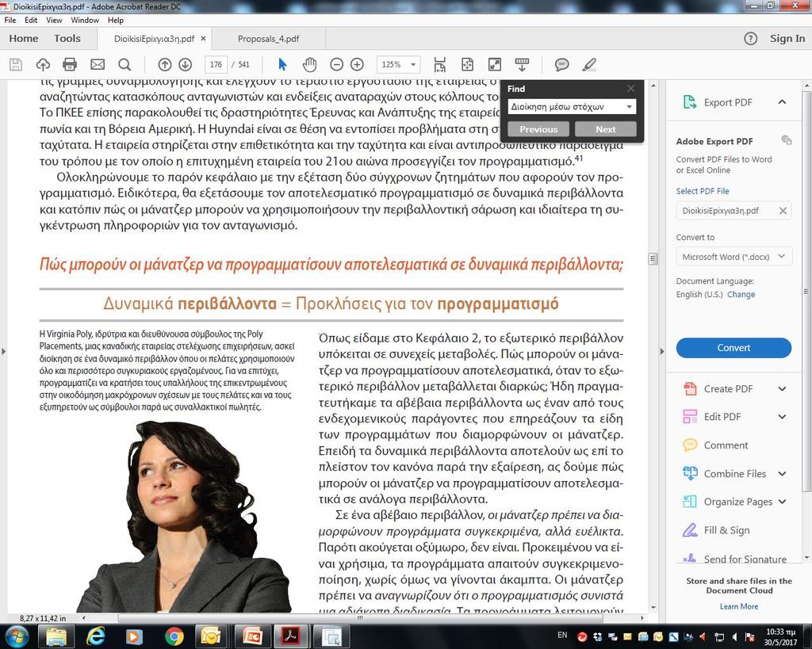Collapse the Export PDF section chevron
The width and height of the screenshot is (812, 649).
tap(782, 102)
